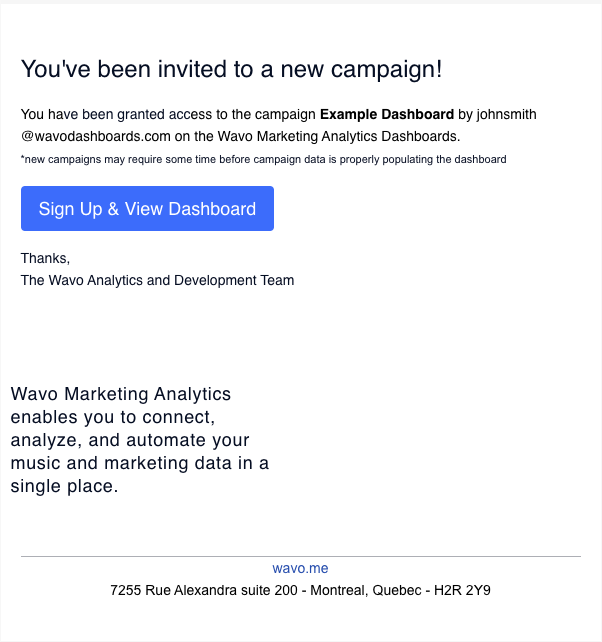Click the Wavo Analytics and Development Team signature
Screen dimensions: 602x642
pyautogui.click(x=158, y=280)
